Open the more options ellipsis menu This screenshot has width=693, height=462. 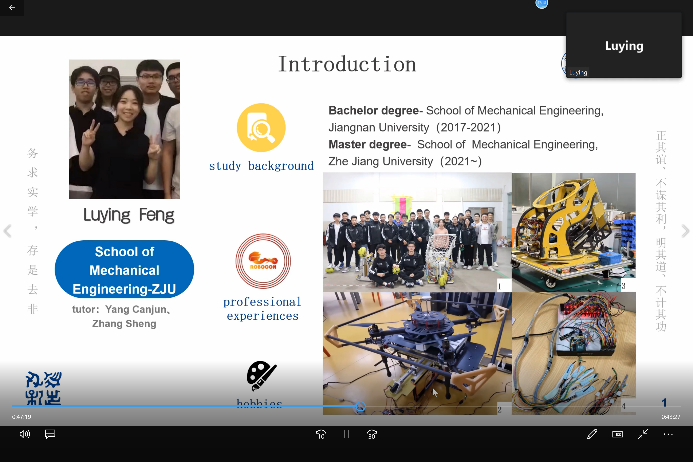pos(669,434)
